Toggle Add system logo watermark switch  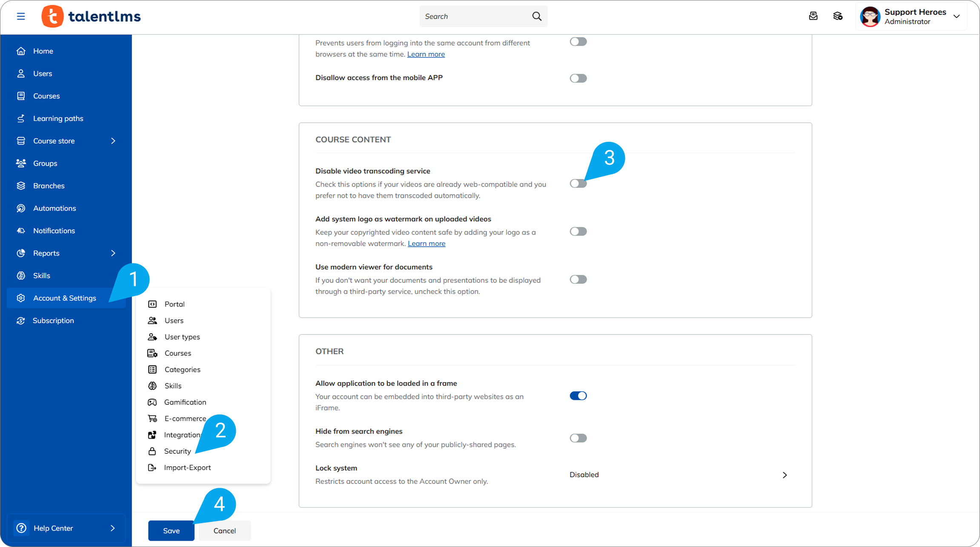pyautogui.click(x=578, y=231)
